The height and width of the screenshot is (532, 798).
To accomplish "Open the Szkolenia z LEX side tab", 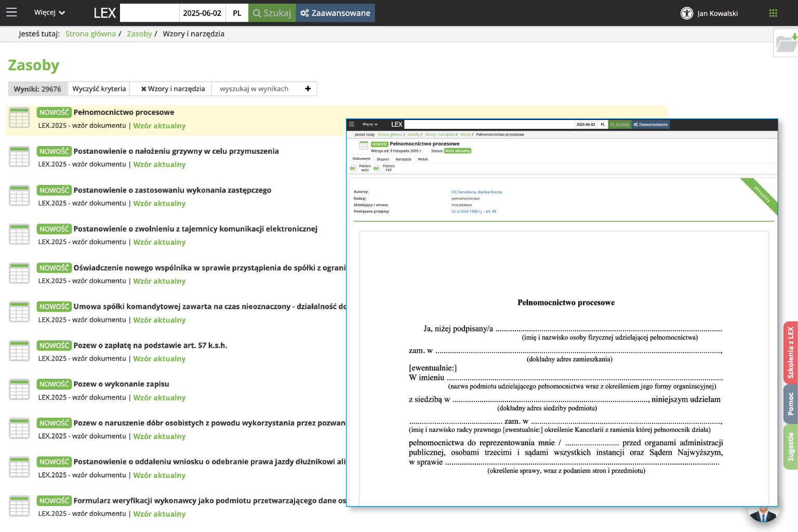I will tap(790, 352).
